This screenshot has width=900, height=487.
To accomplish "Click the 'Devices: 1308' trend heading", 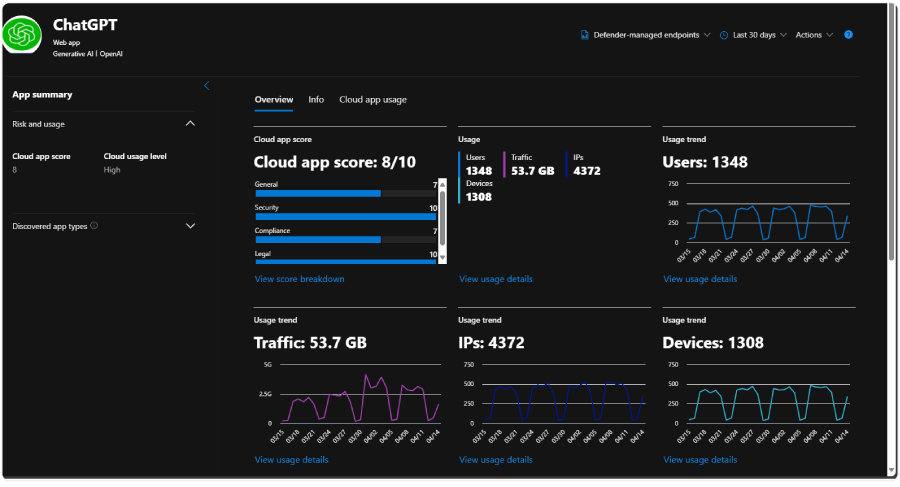I will coord(713,343).
